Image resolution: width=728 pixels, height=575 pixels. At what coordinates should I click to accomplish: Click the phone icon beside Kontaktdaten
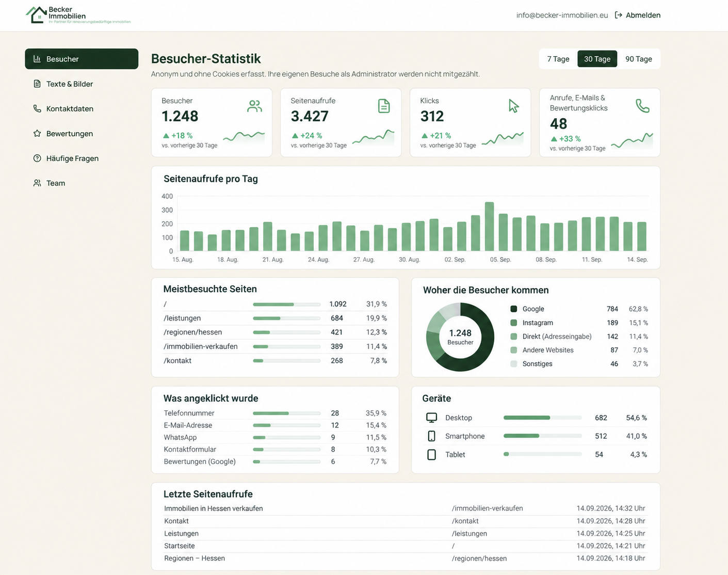coord(37,108)
